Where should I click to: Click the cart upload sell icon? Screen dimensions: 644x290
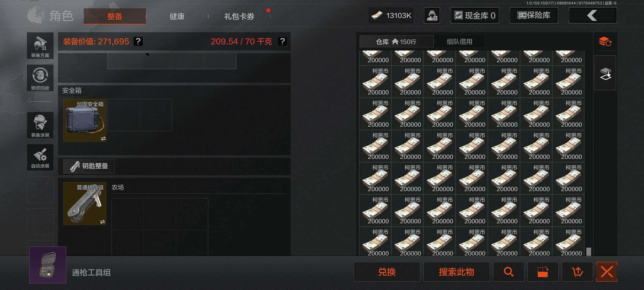tap(577, 272)
